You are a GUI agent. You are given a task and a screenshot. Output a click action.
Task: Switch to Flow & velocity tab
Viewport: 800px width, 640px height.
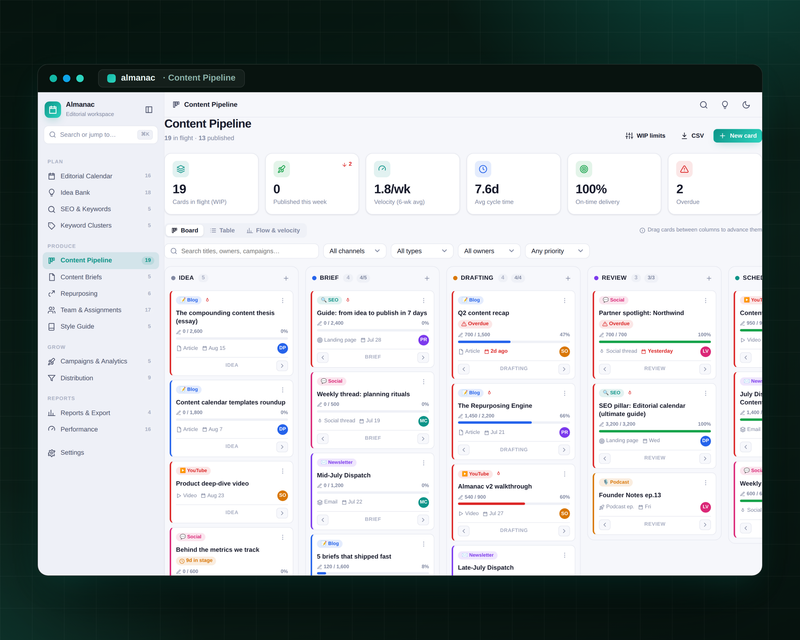273,231
